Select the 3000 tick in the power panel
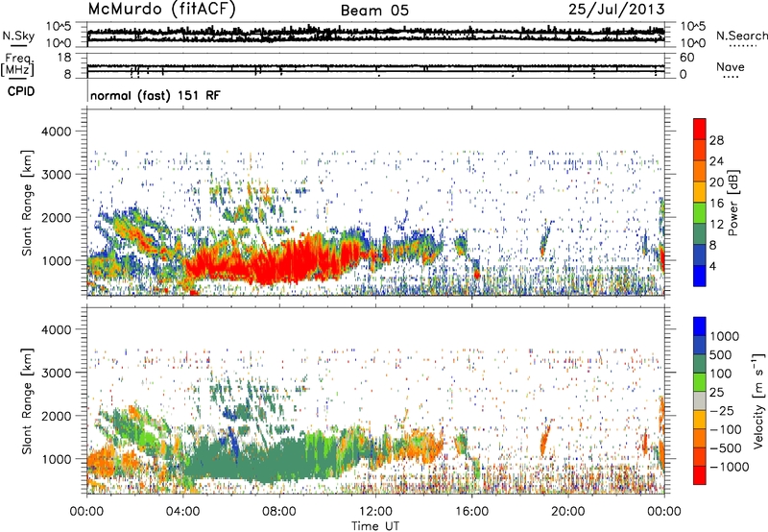Viewport: 768px width, 532px height. 56,175
